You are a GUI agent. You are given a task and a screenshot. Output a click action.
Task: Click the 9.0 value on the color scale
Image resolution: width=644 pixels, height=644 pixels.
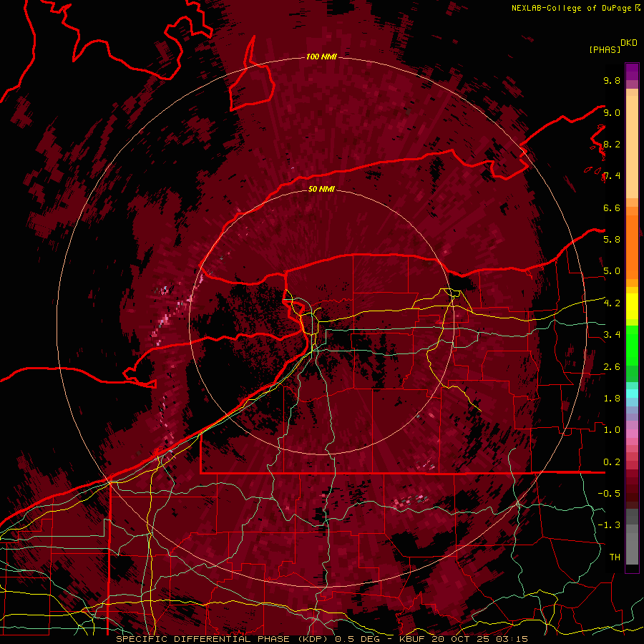612,112
